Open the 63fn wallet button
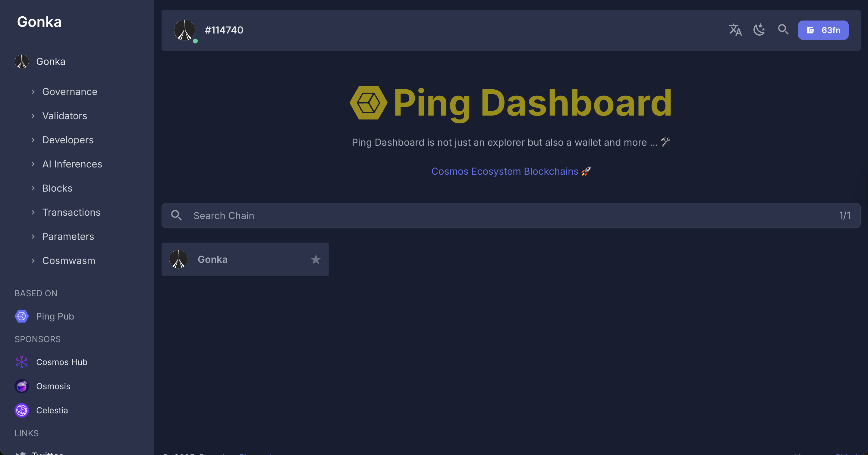Screen dimensions: 868x455 pyautogui.click(x=823, y=30)
